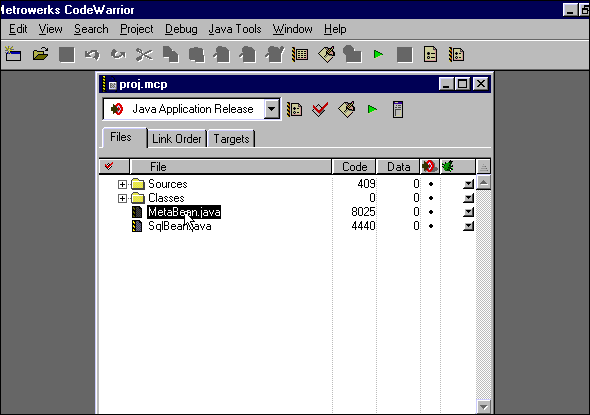The width and height of the screenshot is (590, 415).
Task: Open the Debug menu
Action: pos(181,29)
